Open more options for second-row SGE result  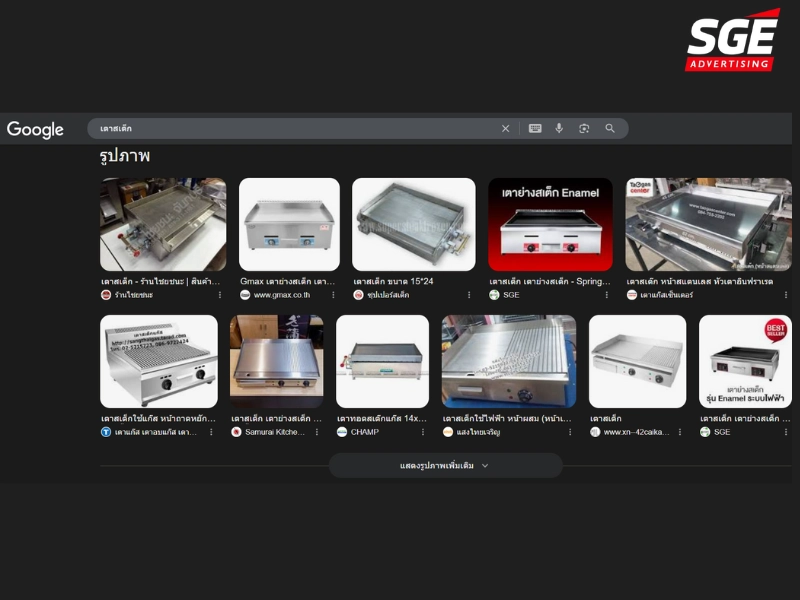coord(786,432)
